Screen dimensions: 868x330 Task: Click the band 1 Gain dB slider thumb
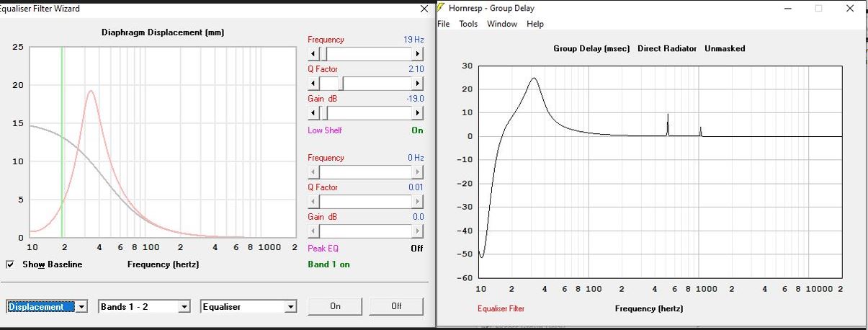(323, 113)
